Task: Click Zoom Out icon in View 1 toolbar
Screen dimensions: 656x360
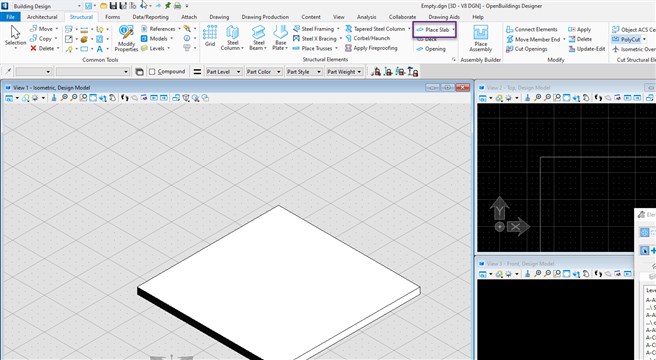Action: point(74,98)
